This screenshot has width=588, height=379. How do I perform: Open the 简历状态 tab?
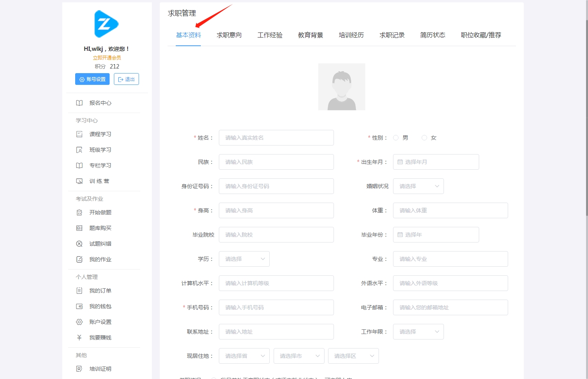coord(433,35)
